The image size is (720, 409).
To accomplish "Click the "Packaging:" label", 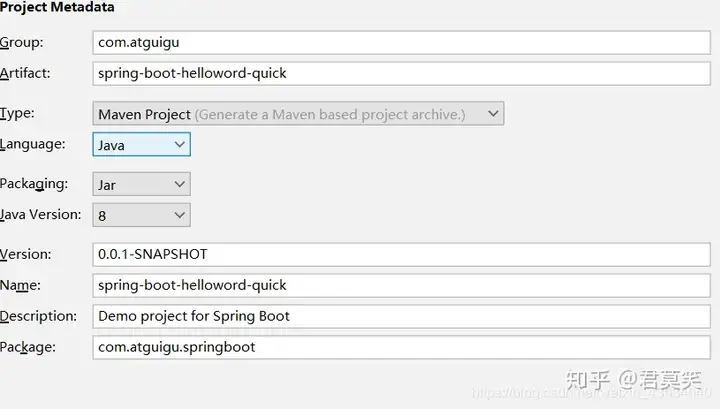I will pos(34,184).
